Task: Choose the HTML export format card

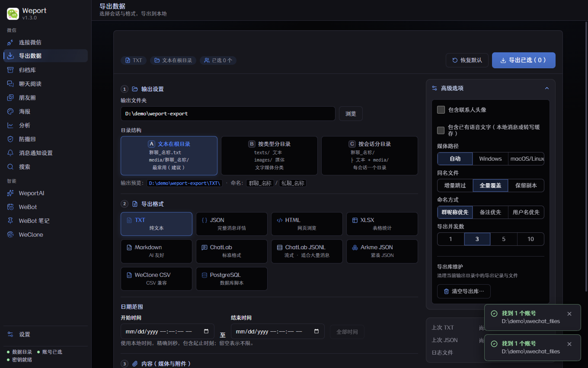Action: click(307, 224)
